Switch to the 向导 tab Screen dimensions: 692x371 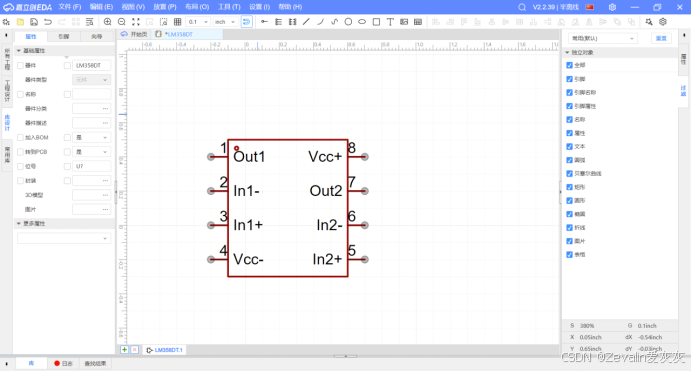pyautogui.click(x=97, y=37)
